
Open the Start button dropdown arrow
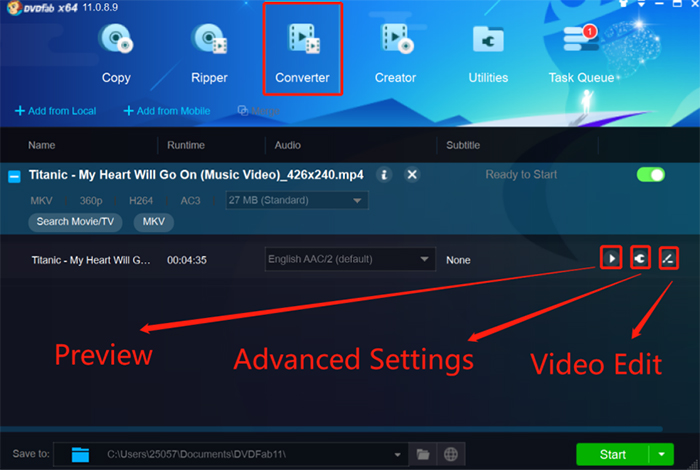(x=662, y=454)
